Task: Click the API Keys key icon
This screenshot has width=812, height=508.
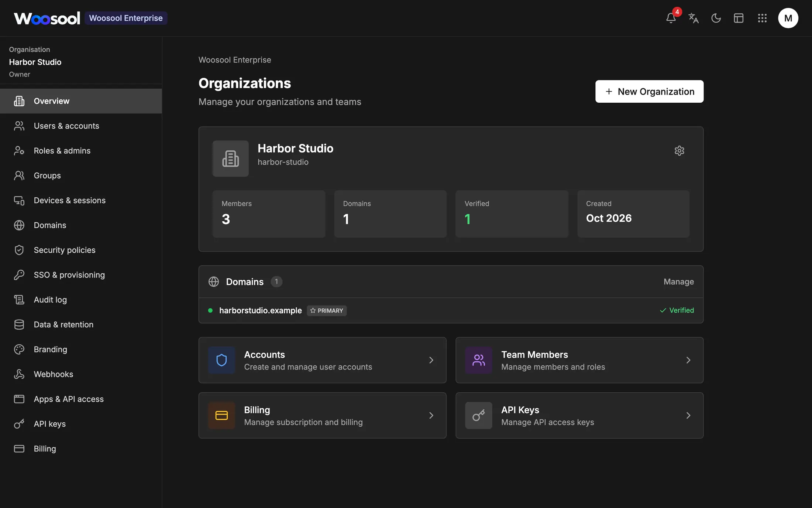Action: (479, 416)
